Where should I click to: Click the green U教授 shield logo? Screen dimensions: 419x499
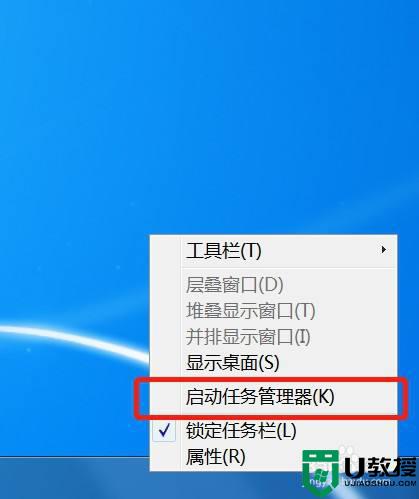coord(320,470)
